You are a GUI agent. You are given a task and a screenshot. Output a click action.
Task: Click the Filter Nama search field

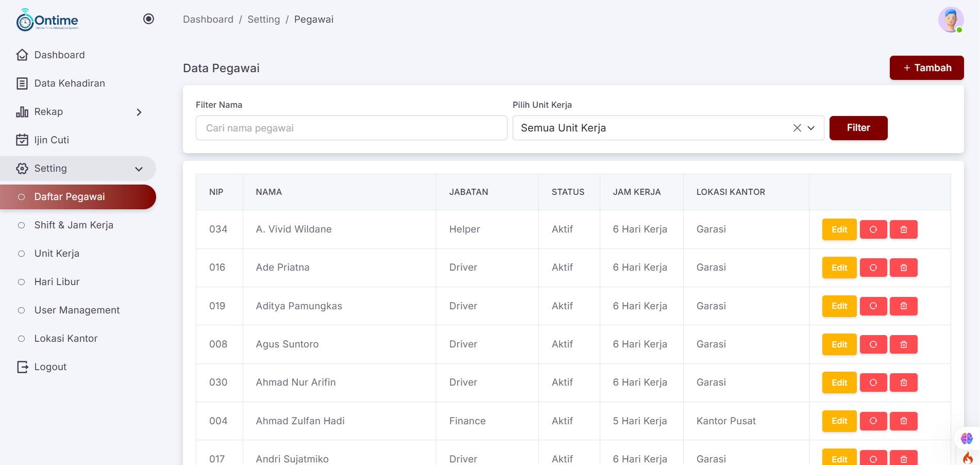351,128
